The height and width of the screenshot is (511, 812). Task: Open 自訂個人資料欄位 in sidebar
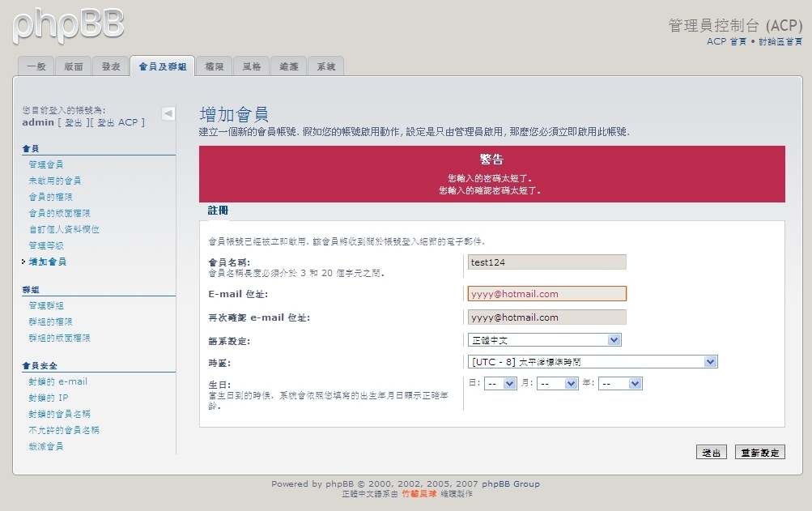coord(64,229)
